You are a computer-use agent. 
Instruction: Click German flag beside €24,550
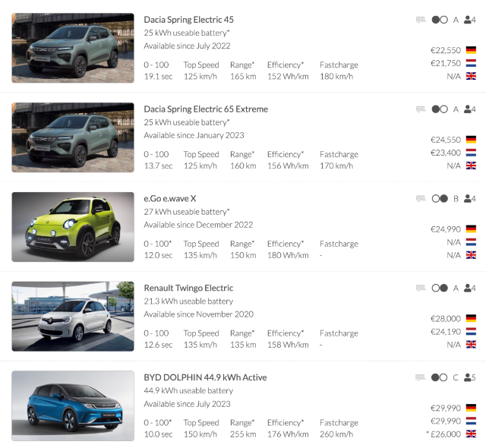(x=471, y=140)
